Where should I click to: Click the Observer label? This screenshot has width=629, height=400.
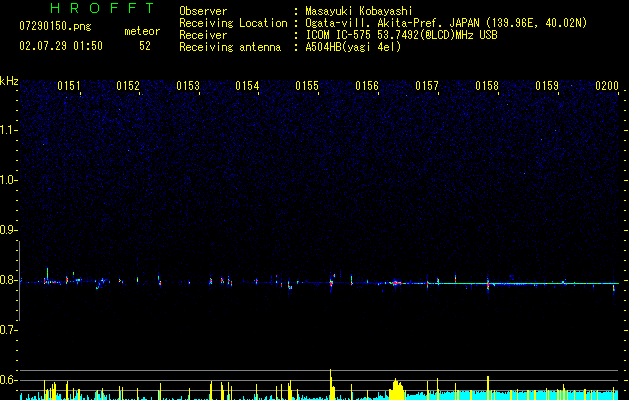tap(203, 11)
